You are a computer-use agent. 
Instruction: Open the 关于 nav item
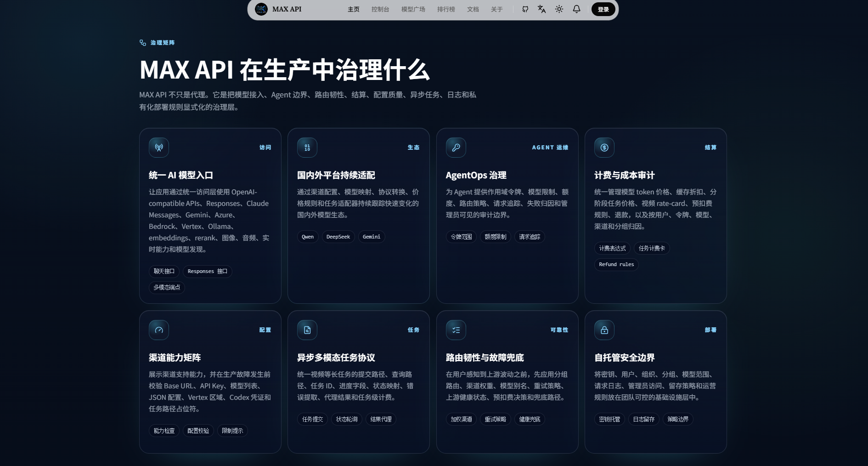tap(497, 9)
